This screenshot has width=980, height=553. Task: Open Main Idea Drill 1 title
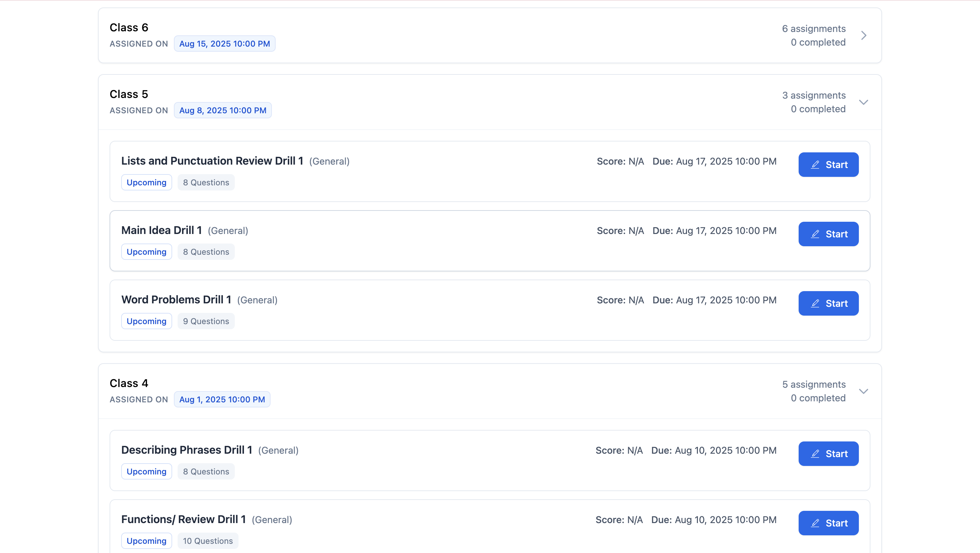coord(161,230)
